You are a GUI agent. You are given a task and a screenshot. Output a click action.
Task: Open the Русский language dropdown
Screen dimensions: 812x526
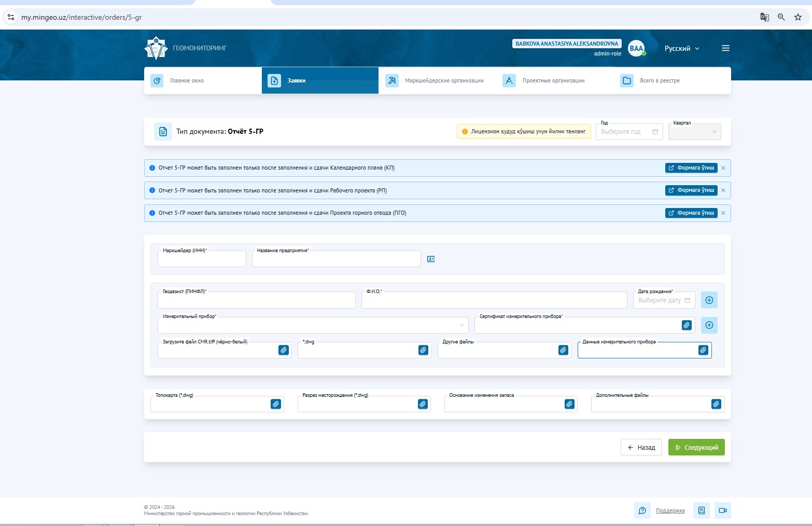click(682, 48)
